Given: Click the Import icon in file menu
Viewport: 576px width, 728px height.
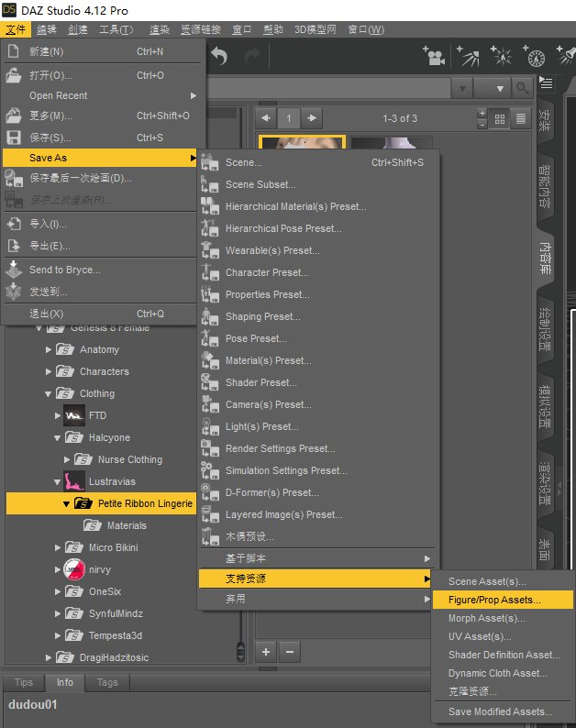Looking at the screenshot, I should [x=14, y=224].
